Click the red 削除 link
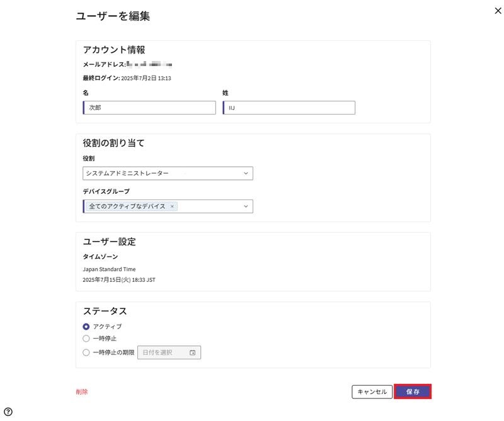 [x=82, y=391]
